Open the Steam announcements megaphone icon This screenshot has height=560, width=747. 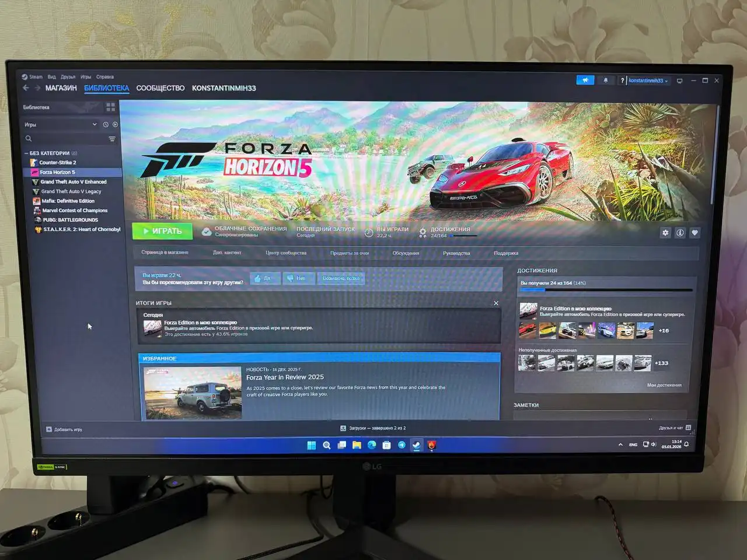(585, 80)
